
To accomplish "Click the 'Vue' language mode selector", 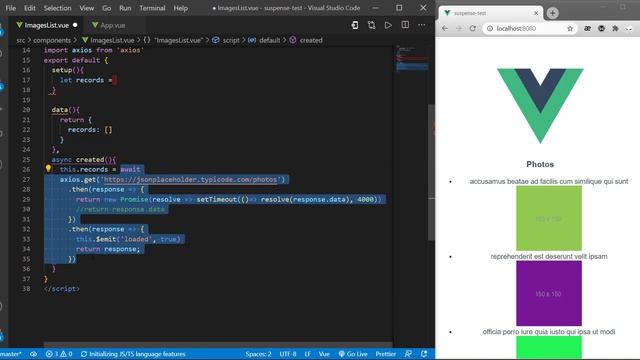I will tap(324, 354).
